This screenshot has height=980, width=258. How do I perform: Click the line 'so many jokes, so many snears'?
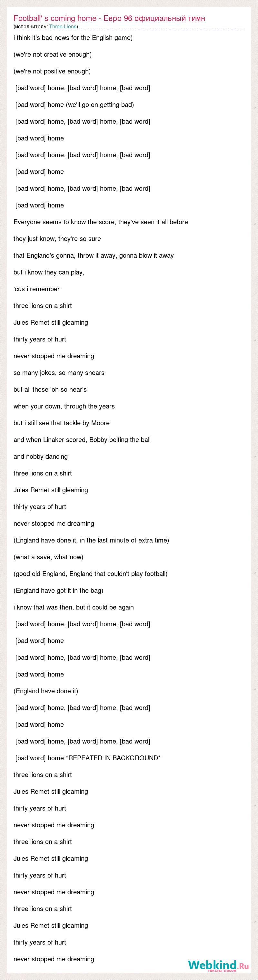[59, 372]
